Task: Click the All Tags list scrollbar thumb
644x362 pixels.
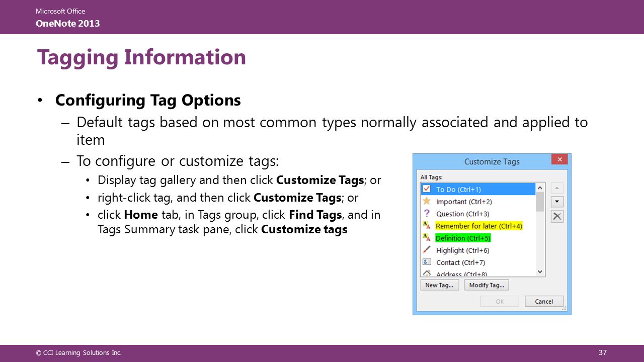Action: click(x=540, y=202)
